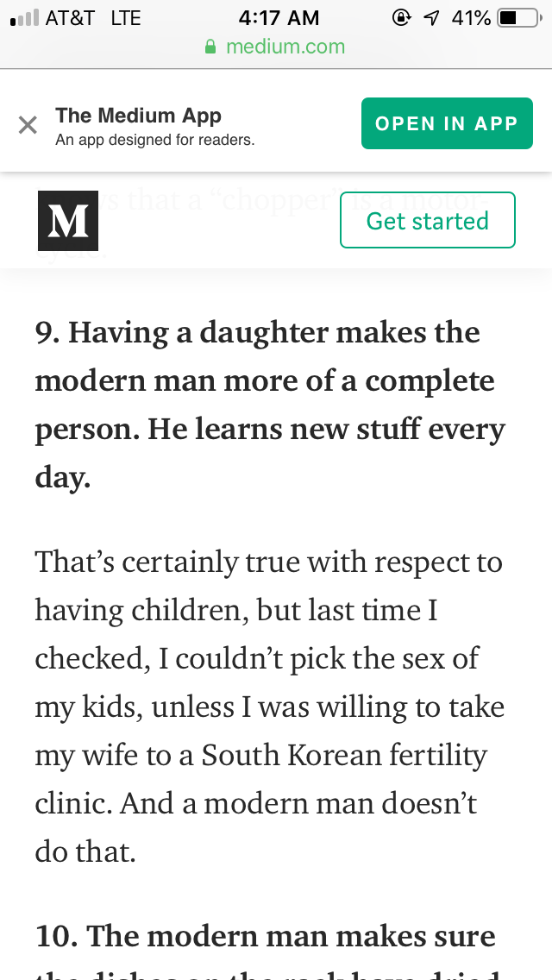The height and width of the screenshot is (980, 552).
Task: Tap the paragraph mentioning South Korean clinic
Action: (269, 706)
